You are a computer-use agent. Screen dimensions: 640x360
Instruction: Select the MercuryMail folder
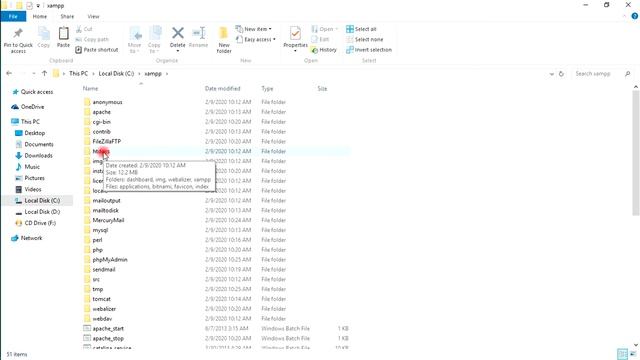pos(108,220)
